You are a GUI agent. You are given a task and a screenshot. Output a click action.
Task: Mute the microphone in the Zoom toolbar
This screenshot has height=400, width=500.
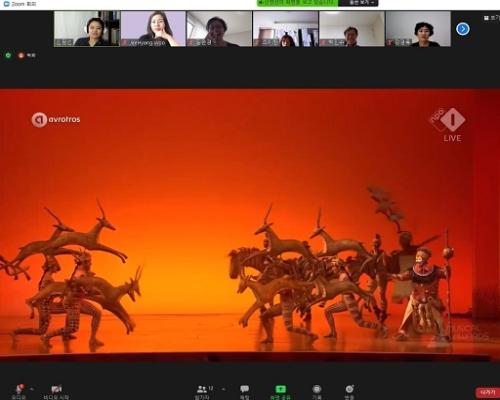tap(19, 391)
